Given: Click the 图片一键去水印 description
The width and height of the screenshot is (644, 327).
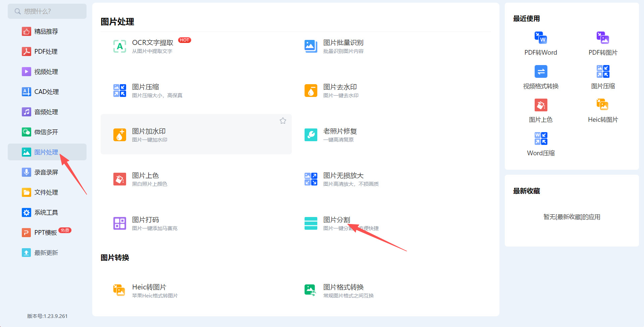Looking at the screenshot, I should point(341,96).
